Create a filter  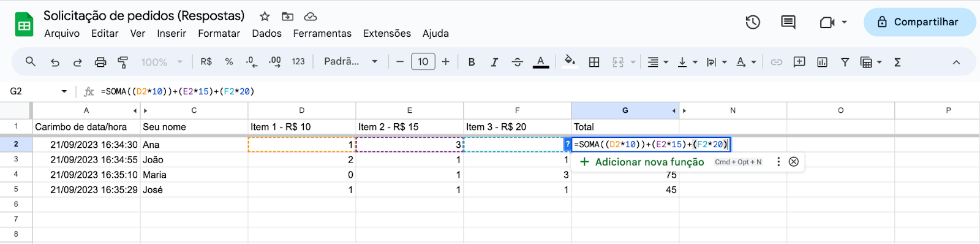845,62
